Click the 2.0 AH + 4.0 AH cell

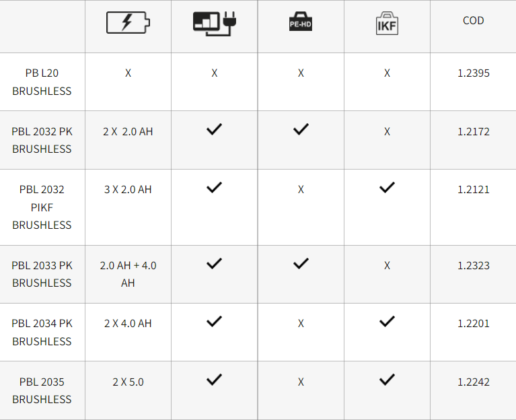pos(128,274)
